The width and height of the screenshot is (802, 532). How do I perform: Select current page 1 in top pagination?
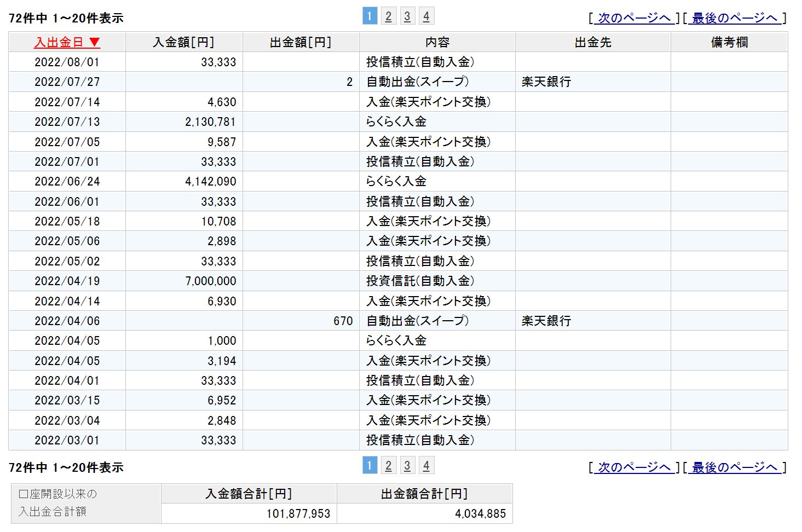coord(370,16)
